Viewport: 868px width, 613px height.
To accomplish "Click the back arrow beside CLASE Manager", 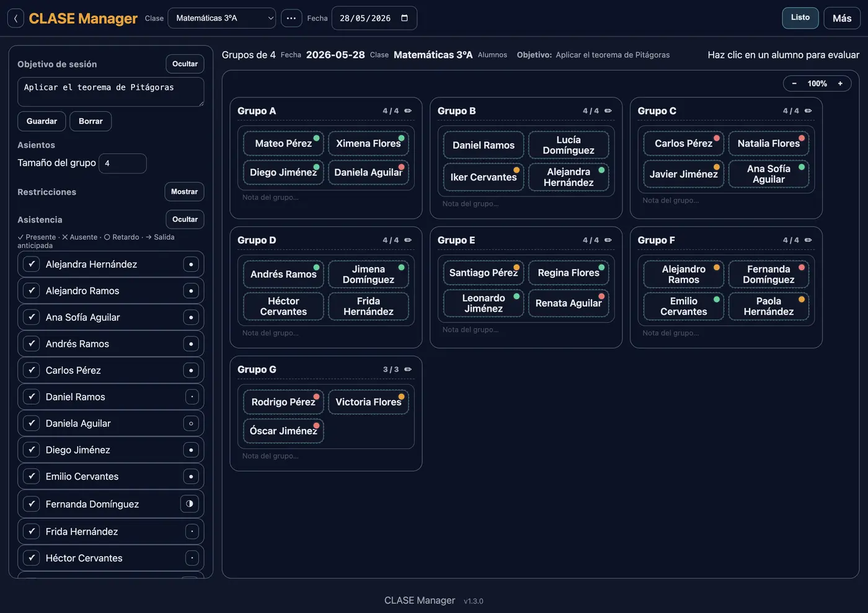I will tap(15, 19).
